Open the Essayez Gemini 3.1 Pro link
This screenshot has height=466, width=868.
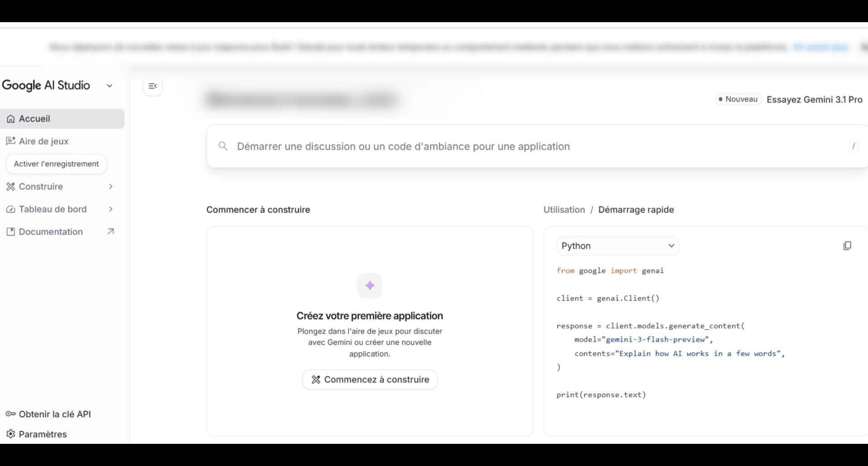[814, 100]
